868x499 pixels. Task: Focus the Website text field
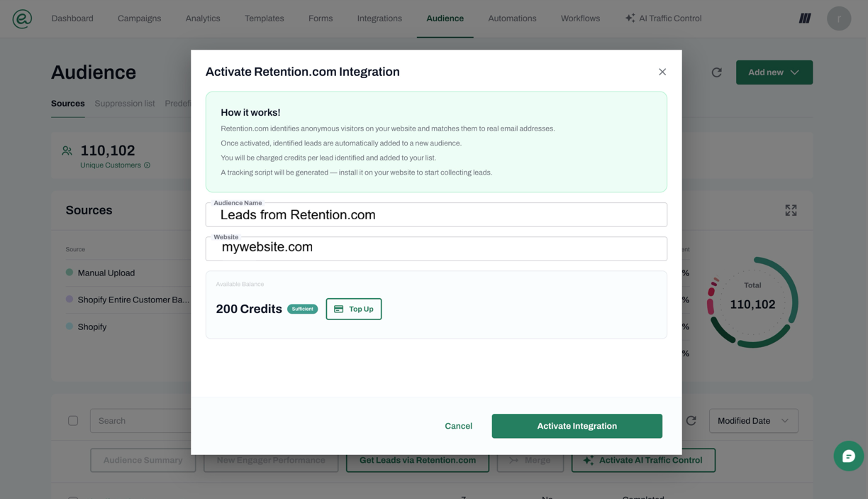coord(436,248)
